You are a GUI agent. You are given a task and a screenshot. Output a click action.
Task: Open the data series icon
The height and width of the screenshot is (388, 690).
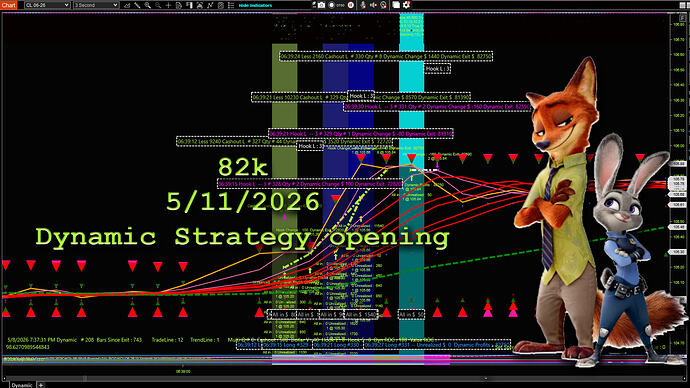200,5
